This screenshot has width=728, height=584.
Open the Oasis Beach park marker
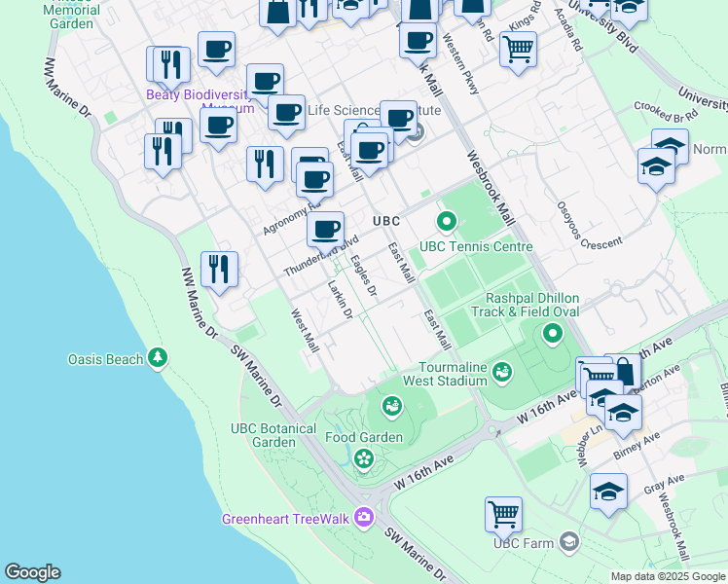(158, 358)
